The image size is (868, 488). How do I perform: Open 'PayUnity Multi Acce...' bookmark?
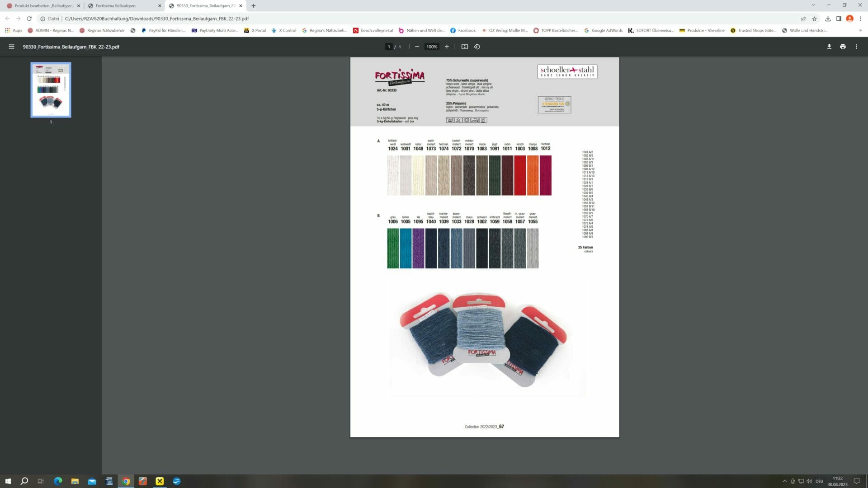[215, 30]
